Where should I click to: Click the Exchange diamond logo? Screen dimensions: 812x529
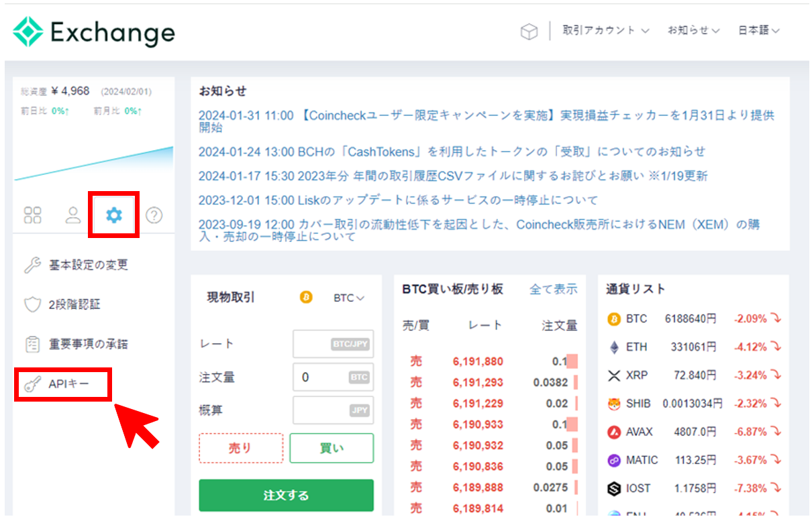[28, 32]
